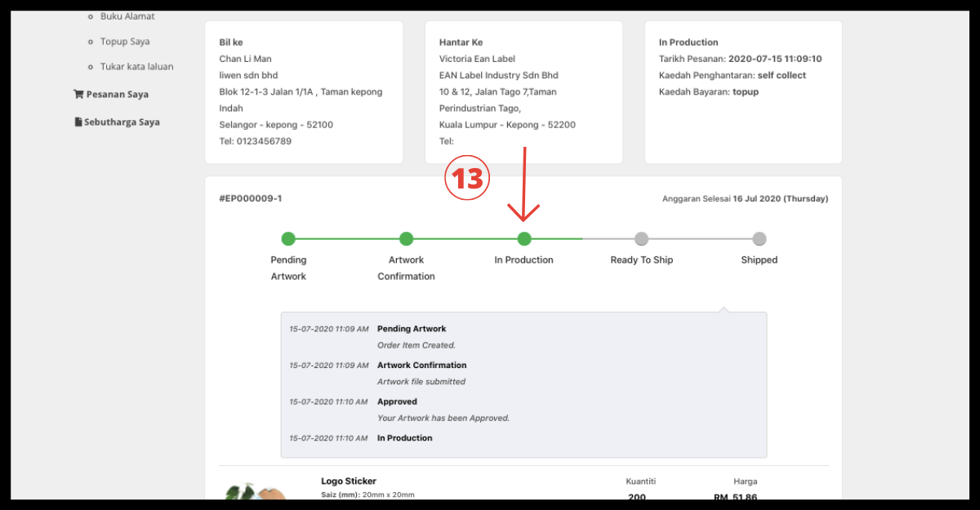The width and height of the screenshot is (980, 510).
Task: Click the Hantar Ke address card
Action: click(x=523, y=91)
